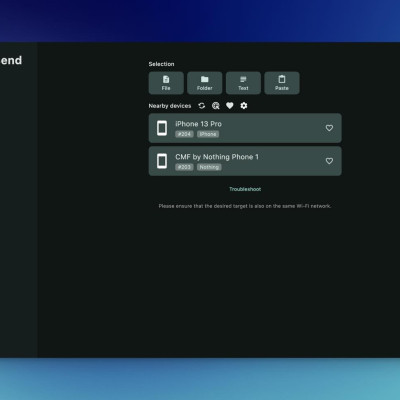
Task: Refresh nearby devices with sync icon
Action: click(x=202, y=106)
